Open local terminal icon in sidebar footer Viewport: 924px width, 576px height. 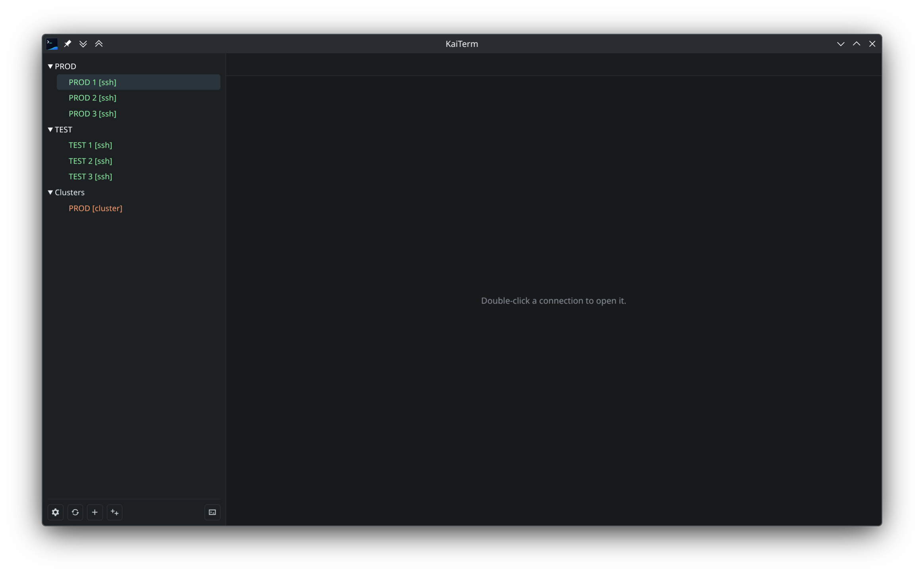tap(212, 512)
